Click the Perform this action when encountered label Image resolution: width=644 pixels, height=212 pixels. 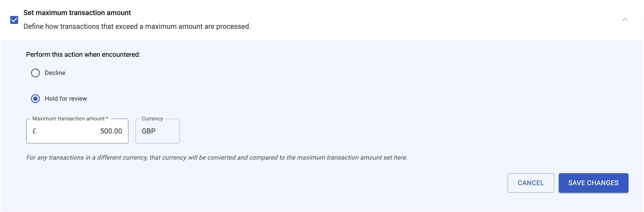tap(83, 55)
